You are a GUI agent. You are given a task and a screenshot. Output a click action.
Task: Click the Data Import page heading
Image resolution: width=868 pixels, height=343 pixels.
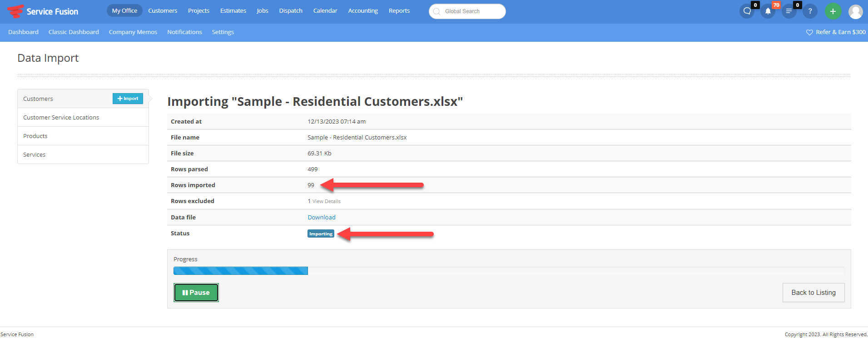[48, 58]
